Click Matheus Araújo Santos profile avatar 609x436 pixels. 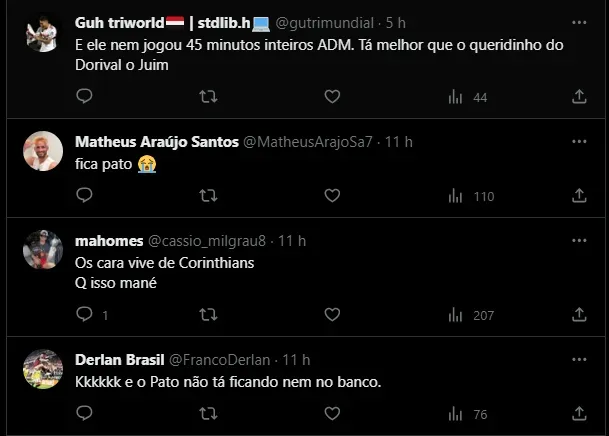(43, 150)
